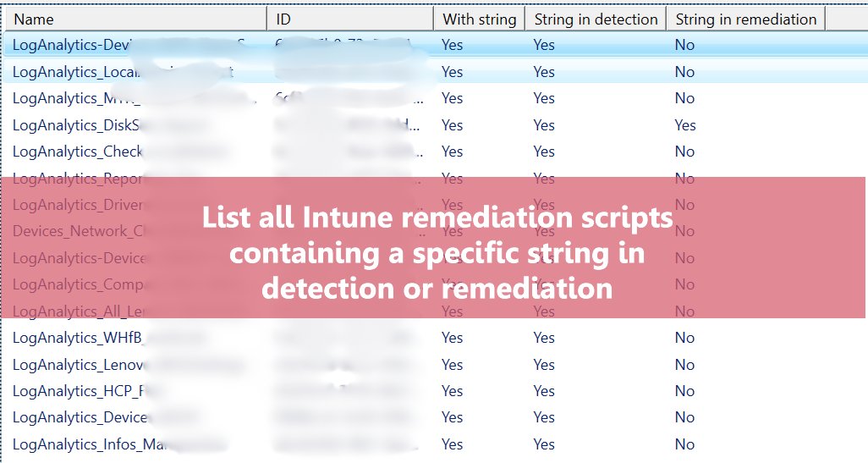Click the remediation 'No' in LogAnalytics_Infos_Ma row
868x463 pixels.
click(684, 444)
